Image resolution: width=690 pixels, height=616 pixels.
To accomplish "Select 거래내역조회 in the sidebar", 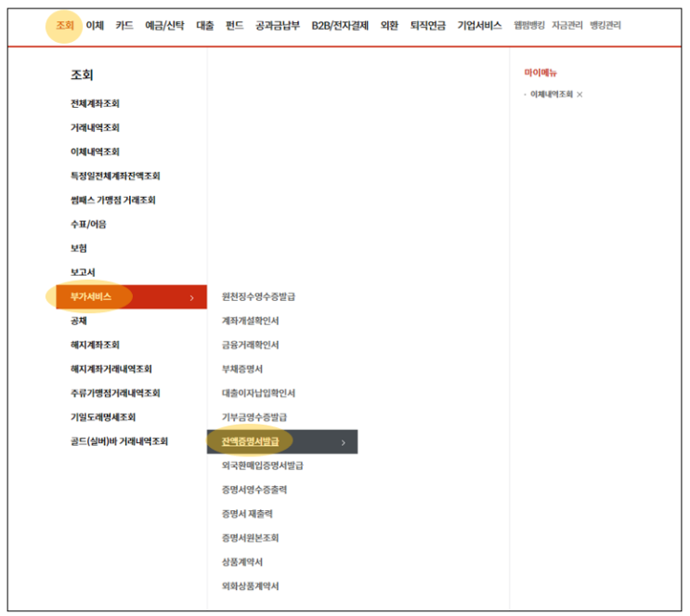I will pyautogui.click(x=95, y=127).
